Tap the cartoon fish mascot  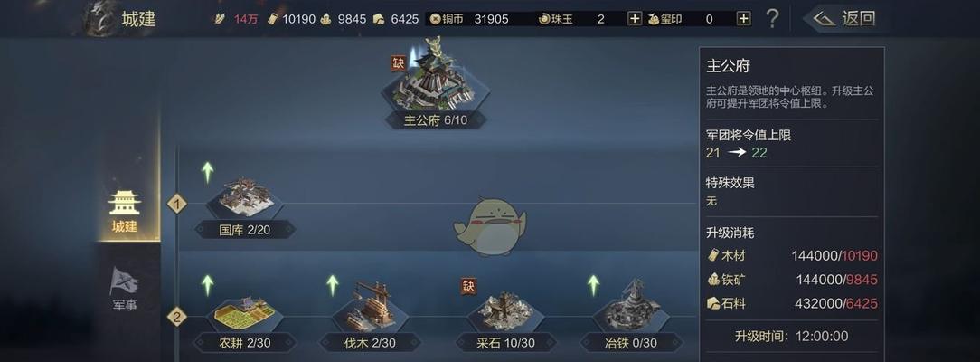pos(490,226)
